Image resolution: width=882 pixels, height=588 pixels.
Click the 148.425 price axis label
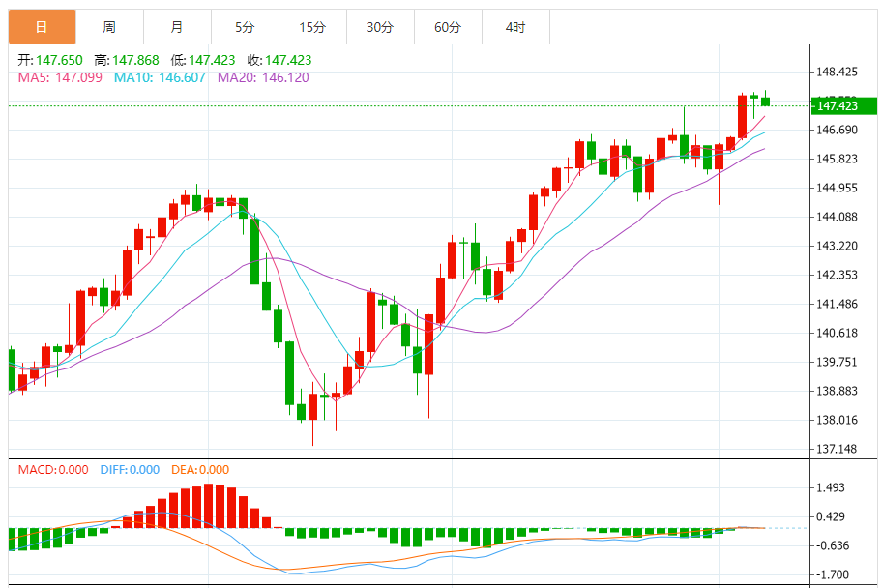pyautogui.click(x=837, y=72)
